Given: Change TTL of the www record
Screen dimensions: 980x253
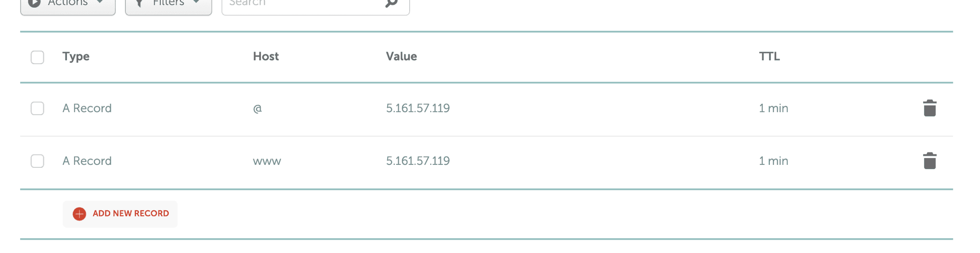Looking at the screenshot, I should pos(773,161).
